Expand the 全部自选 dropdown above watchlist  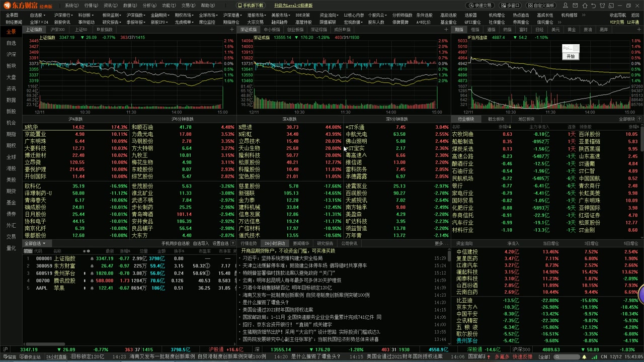(35, 243)
